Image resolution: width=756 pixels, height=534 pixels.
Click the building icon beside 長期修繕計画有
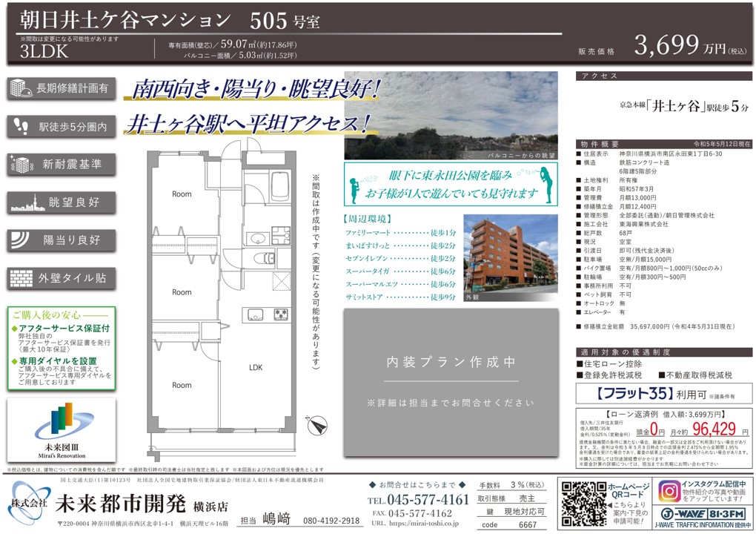coord(20,88)
